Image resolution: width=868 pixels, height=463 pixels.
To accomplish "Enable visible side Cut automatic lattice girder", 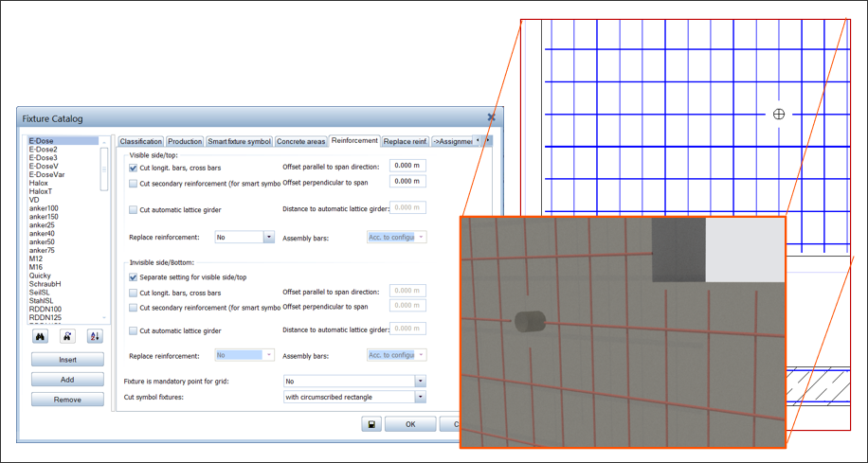I will point(134,209).
